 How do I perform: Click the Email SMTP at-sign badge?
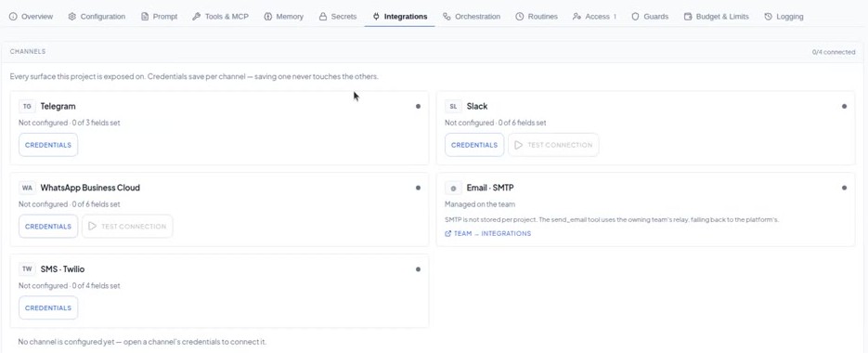(x=453, y=188)
